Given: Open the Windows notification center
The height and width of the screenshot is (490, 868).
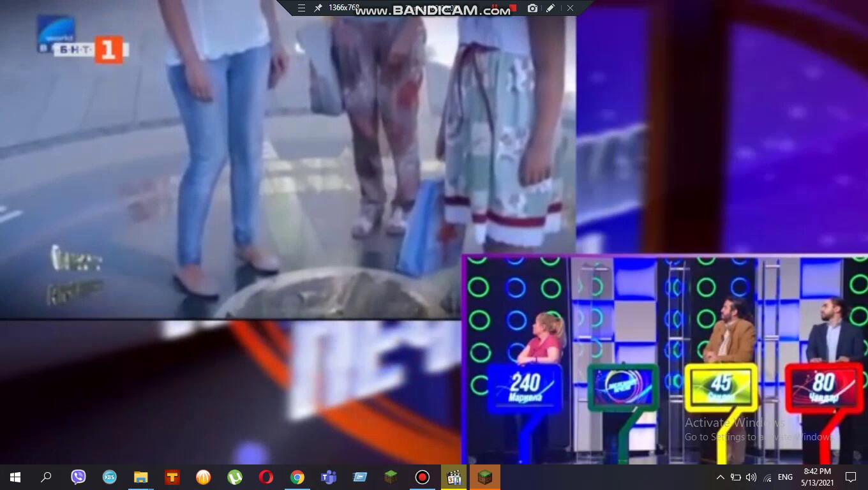Looking at the screenshot, I should pyautogui.click(x=850, y=477).
